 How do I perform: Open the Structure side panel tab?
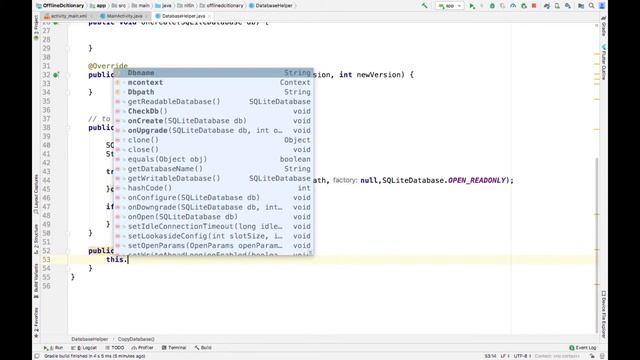36,239
